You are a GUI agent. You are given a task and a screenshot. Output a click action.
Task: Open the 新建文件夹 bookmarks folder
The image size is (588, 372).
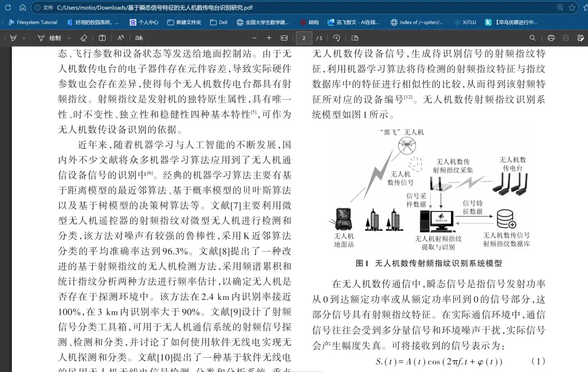point(184,22)
